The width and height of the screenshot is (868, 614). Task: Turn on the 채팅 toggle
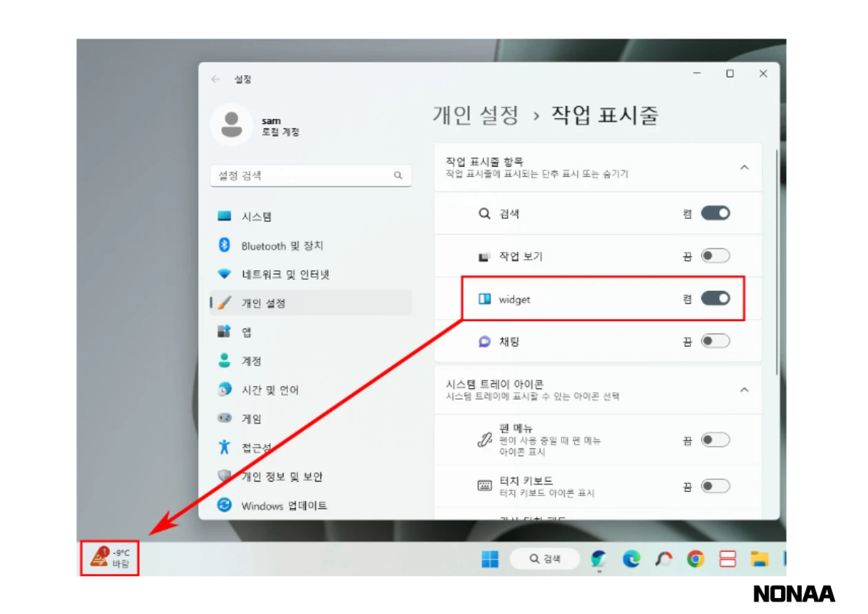coord(715,341)
